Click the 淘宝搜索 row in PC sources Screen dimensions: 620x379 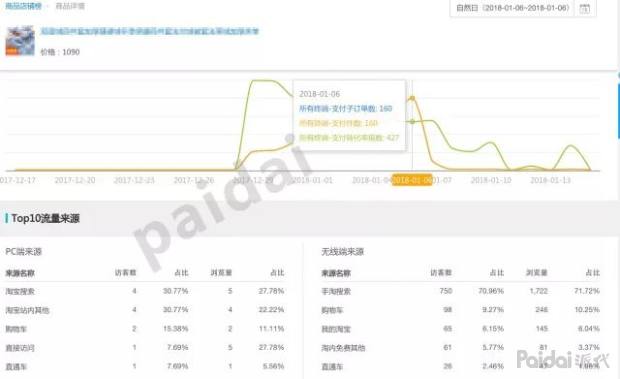tap(145, 291)
